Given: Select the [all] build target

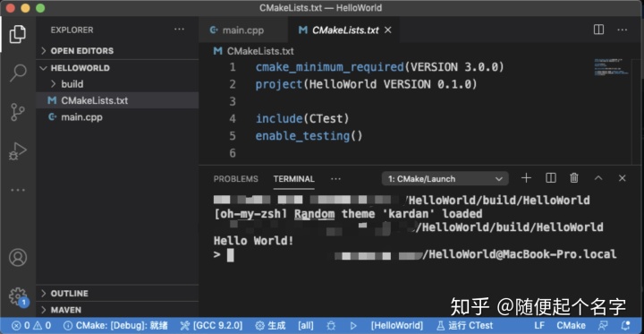Looking at the screenshot, I should [306, 325].
